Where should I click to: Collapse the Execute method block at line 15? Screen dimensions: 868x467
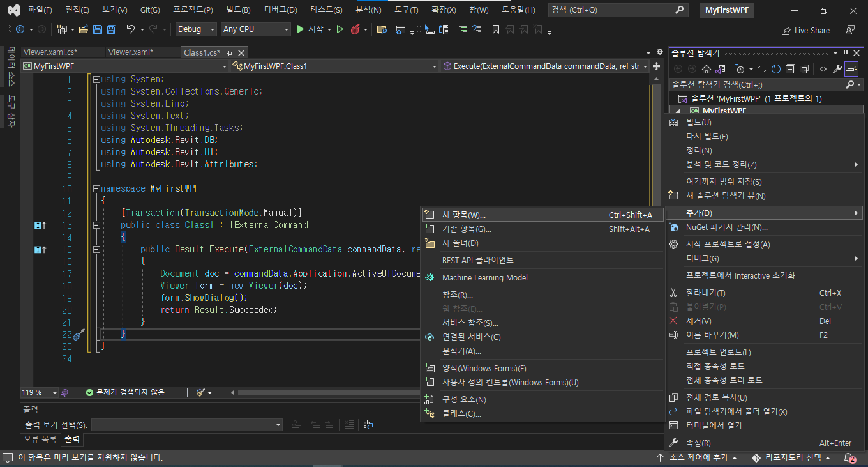point(96,250)
